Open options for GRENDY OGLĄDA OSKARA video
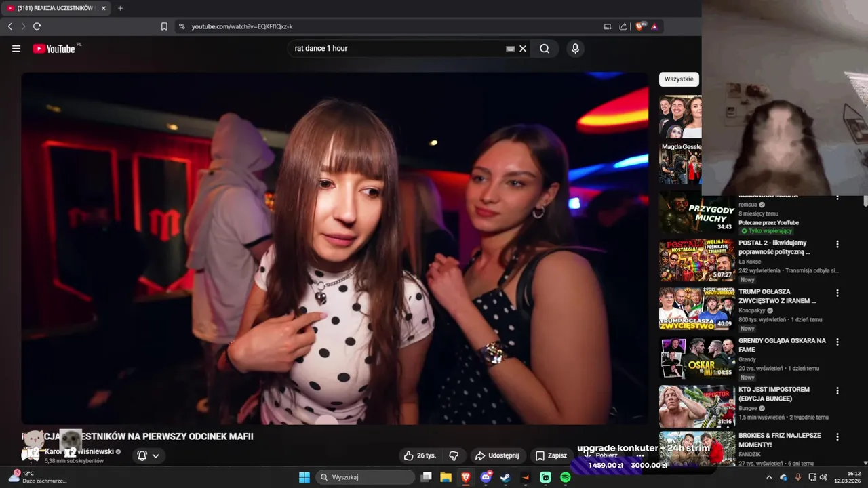The height and width of the screenshot is (488, 868). [837, 342]
